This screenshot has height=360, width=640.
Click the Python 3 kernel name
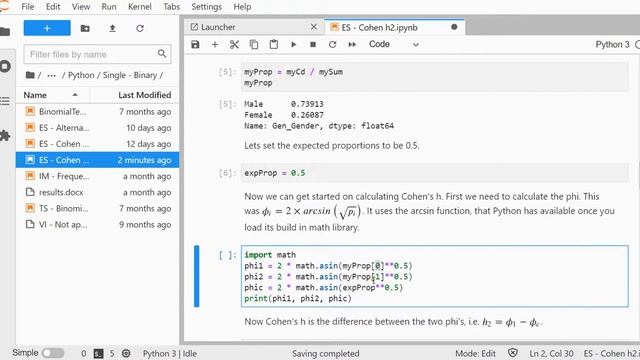click(x=612, y=44)
